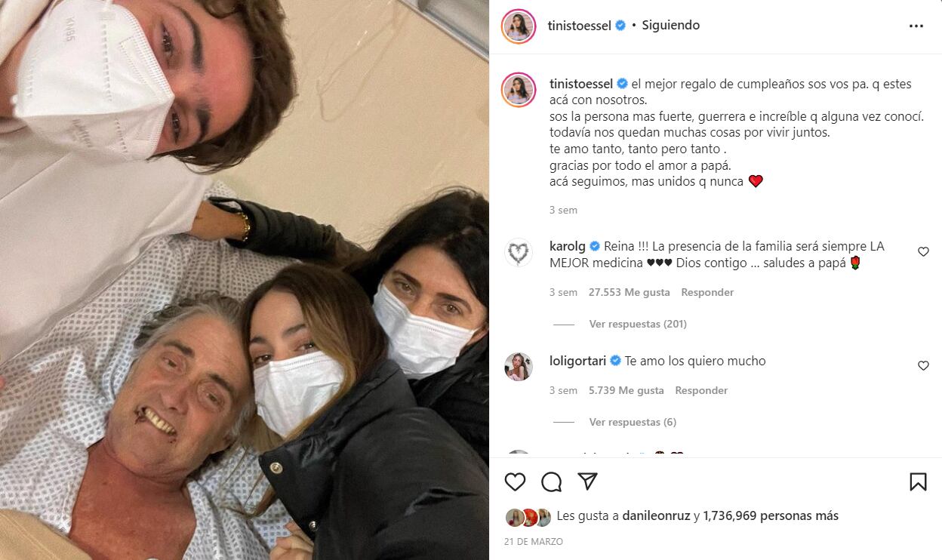Viewport: 942px width, 560px height.
Task: View the 27.553 Me gusta on karolg's comment
Action: click(x=629, y=292)
